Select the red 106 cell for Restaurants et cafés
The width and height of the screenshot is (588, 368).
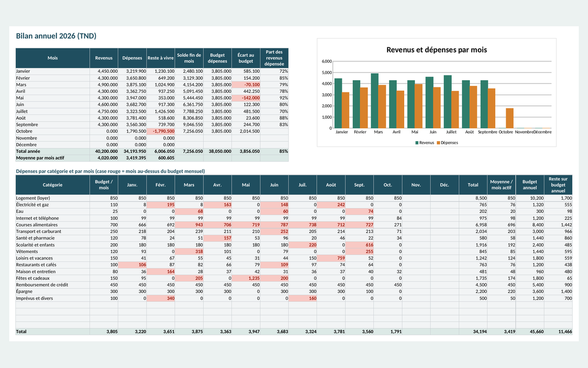[132, 264]
